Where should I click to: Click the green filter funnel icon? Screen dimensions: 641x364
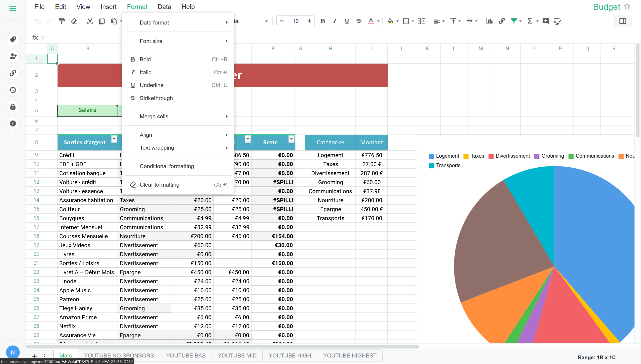click(514, 21)
